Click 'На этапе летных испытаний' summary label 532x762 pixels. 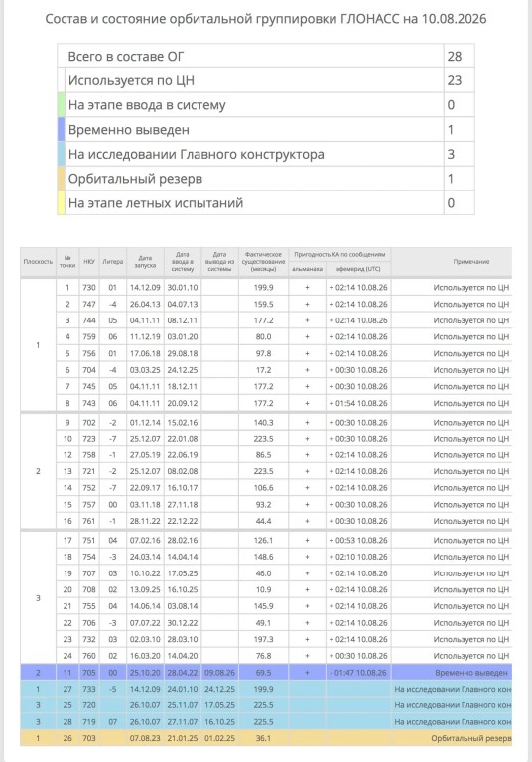(156, 203)
